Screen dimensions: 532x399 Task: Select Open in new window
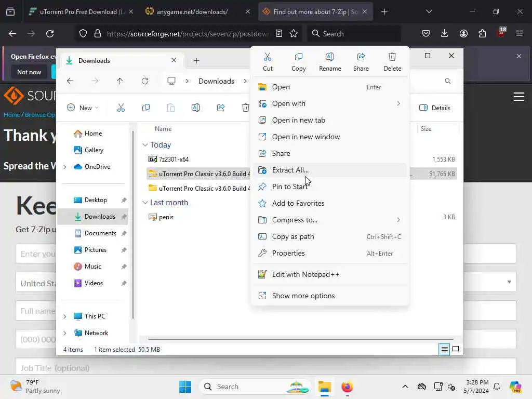pos(330,137)
